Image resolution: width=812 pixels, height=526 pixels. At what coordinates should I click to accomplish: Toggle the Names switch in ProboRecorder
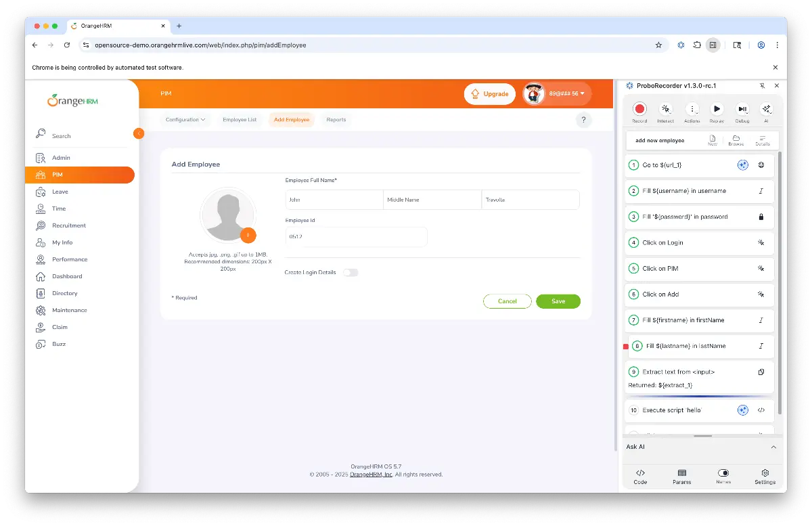723,473
